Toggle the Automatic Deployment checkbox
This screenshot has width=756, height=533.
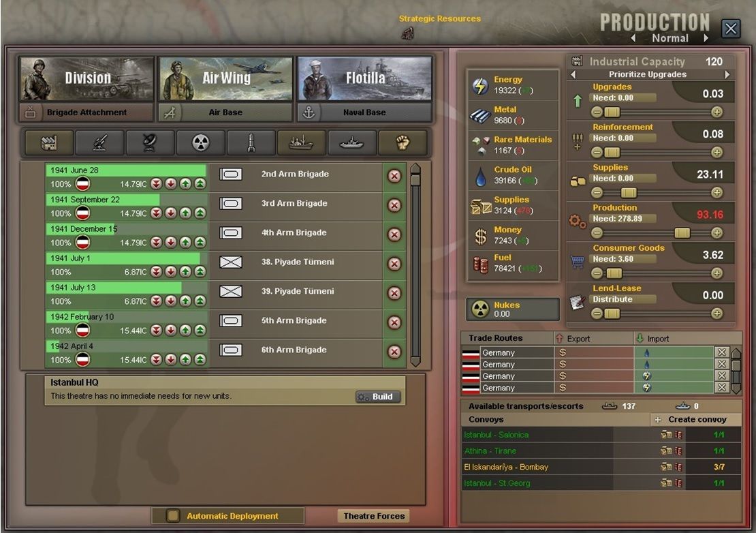[173, 516]
